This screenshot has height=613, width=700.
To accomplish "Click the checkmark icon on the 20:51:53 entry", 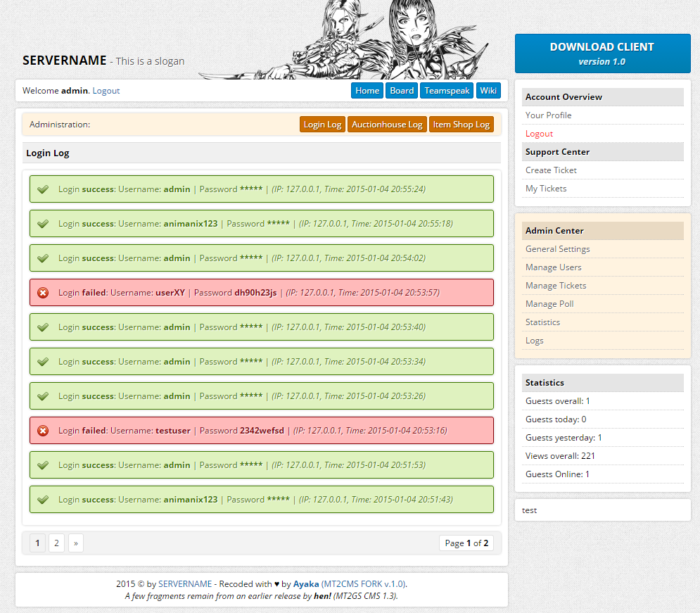I will pyautogui.click(x=43, y=465).
